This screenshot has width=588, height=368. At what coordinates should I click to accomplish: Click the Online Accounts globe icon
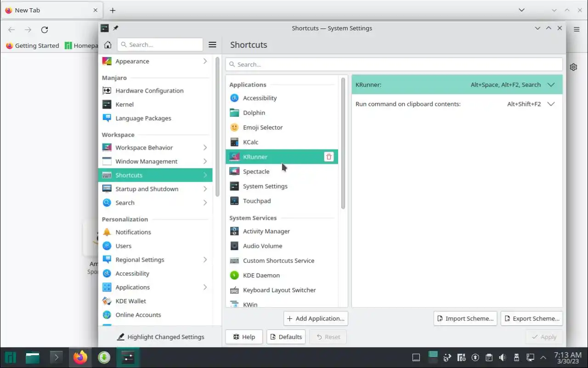(107, 315)
